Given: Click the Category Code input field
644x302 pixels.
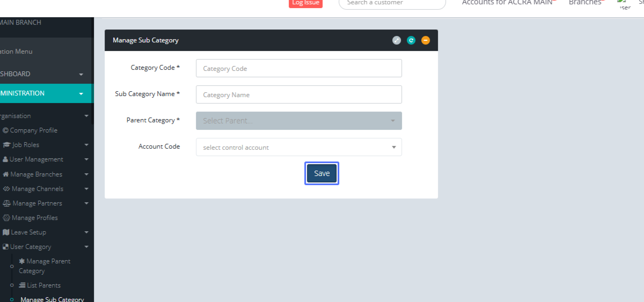Looking at the screenshot, I should [298, 69].
